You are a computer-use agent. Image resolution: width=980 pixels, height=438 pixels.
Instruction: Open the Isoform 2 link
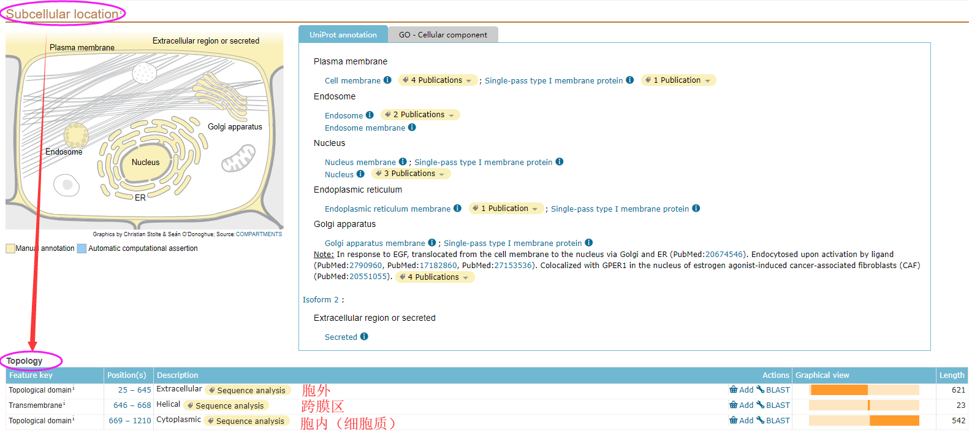321,300
